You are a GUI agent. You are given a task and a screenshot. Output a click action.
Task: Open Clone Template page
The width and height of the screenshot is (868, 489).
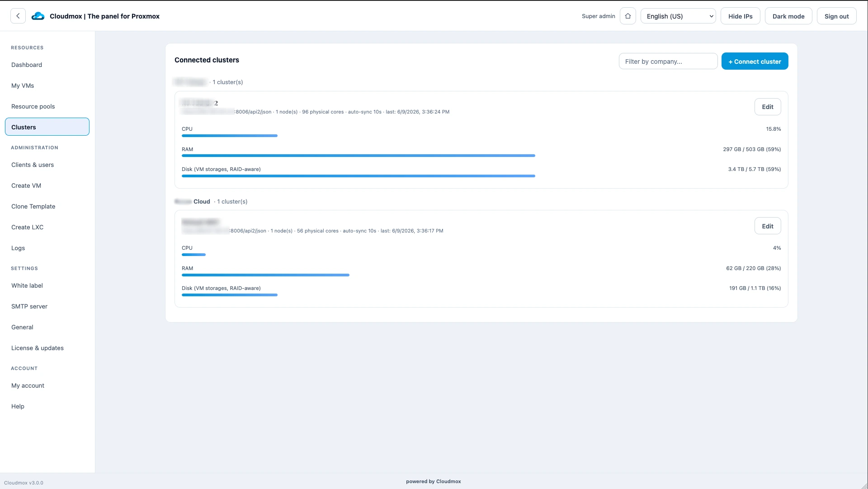click(x=47, y=206)
